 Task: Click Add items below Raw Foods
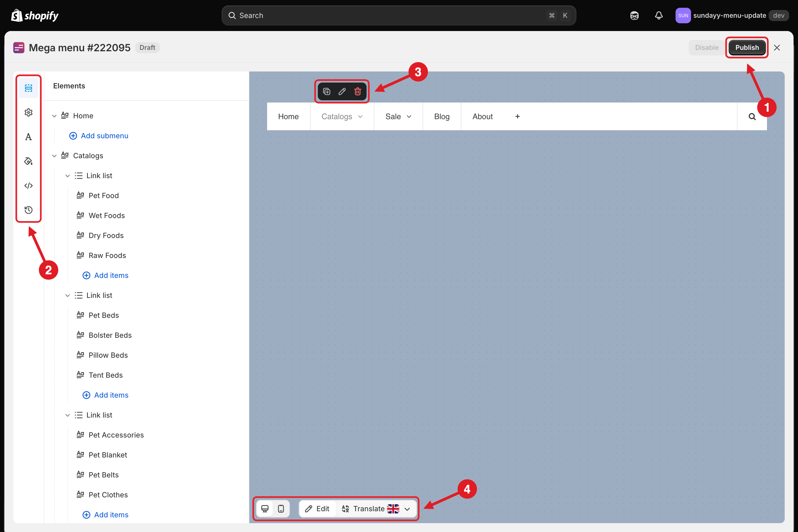tap(106, 275)
